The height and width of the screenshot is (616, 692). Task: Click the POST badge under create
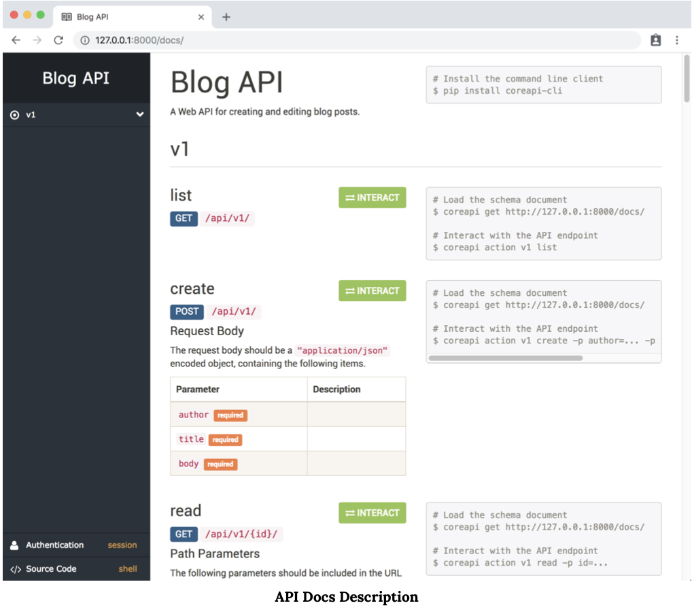[x=187, y=311]
